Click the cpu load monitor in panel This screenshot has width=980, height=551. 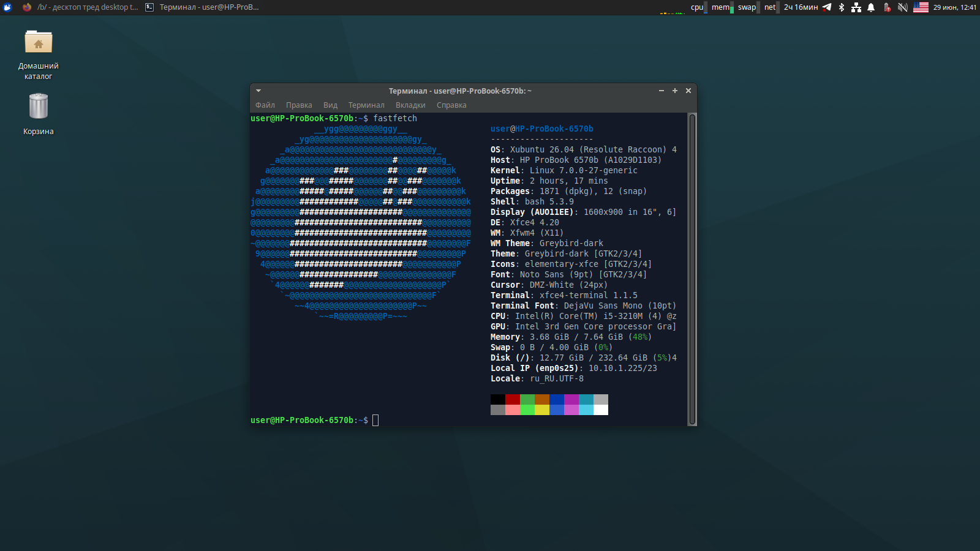coord(698,7)
